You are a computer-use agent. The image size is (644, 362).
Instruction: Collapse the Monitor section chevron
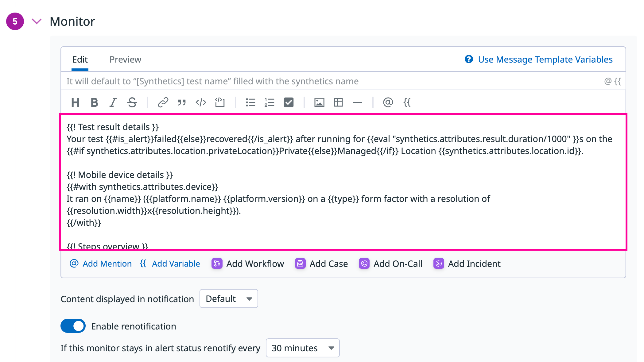point(37,21)
